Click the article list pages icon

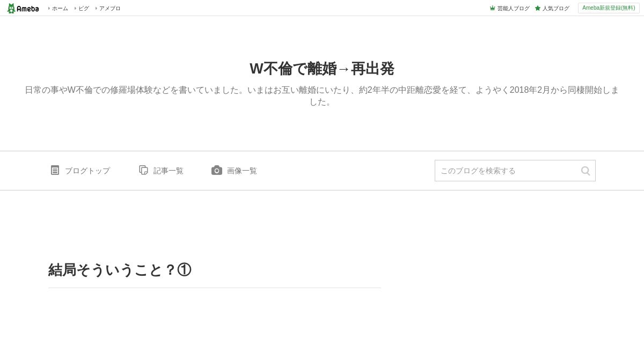[143, 170]
